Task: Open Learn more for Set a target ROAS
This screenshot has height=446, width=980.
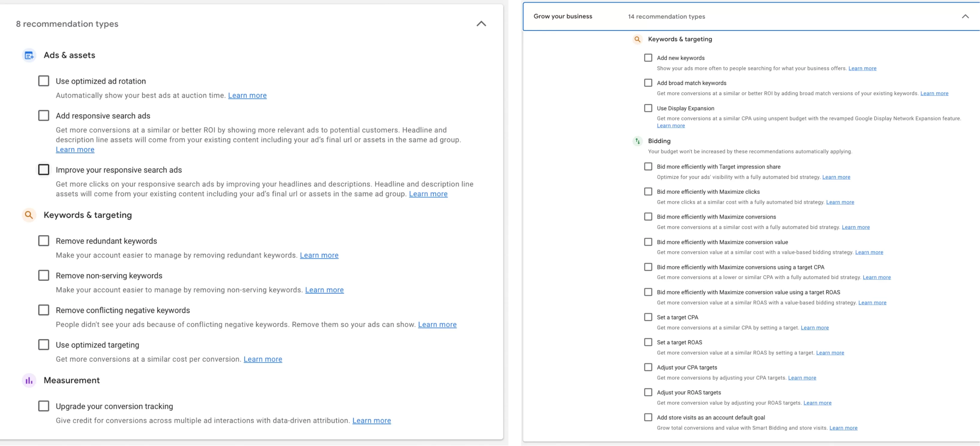Action: [x=830, y=353]
